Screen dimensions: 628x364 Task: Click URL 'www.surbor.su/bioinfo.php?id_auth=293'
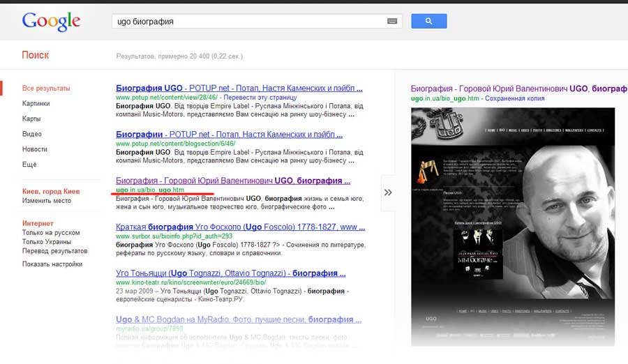click(x=174, y=236)
